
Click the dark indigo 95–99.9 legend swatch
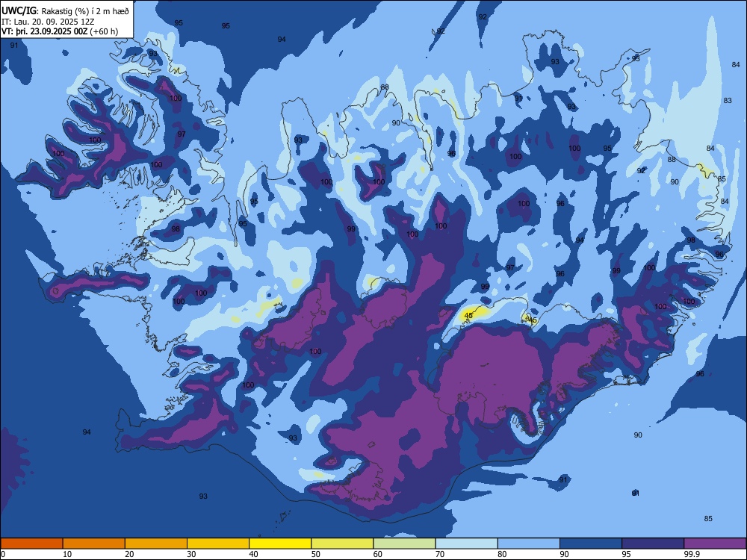(x=653, y=544)
